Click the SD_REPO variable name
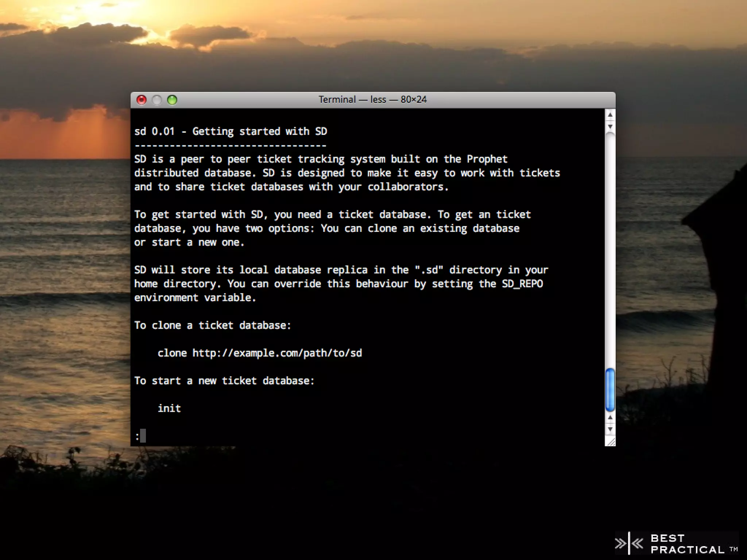The width and height of the screenshot is (747, 560). 522,284
